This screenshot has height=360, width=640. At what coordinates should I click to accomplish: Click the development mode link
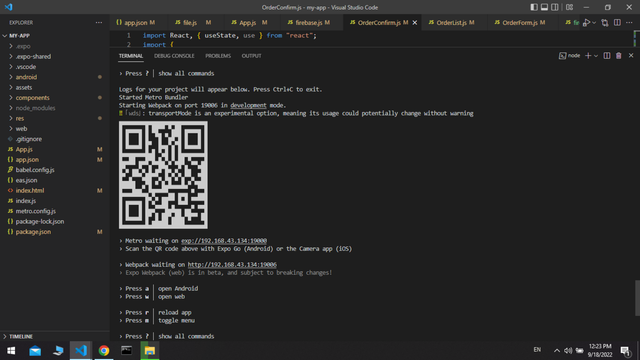coord(248,105)
